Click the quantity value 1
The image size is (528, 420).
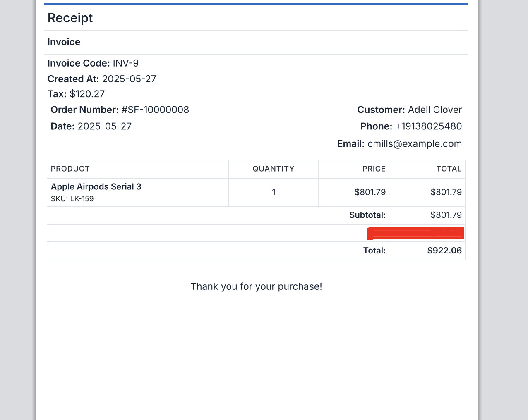[x=274, y=192]
